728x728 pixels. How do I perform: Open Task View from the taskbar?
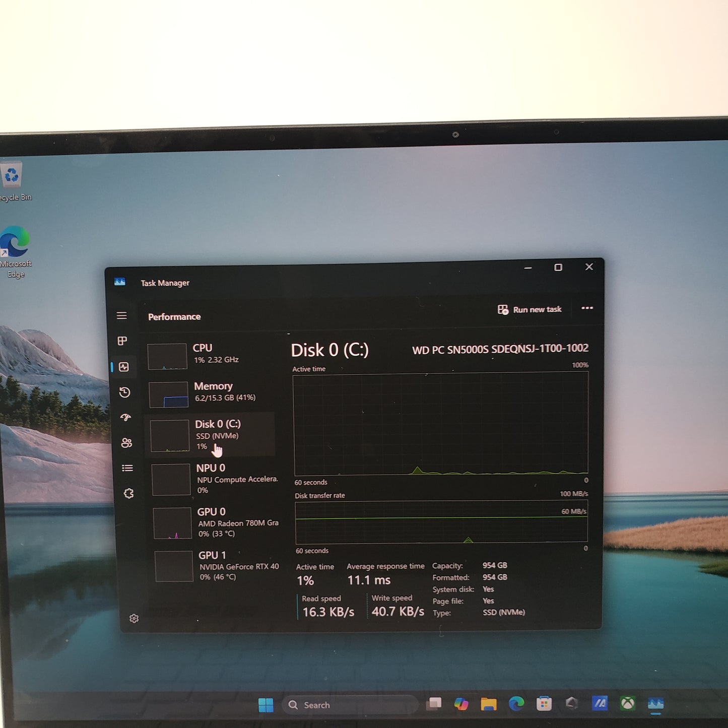pyautogui.click(x=434, y=704)
